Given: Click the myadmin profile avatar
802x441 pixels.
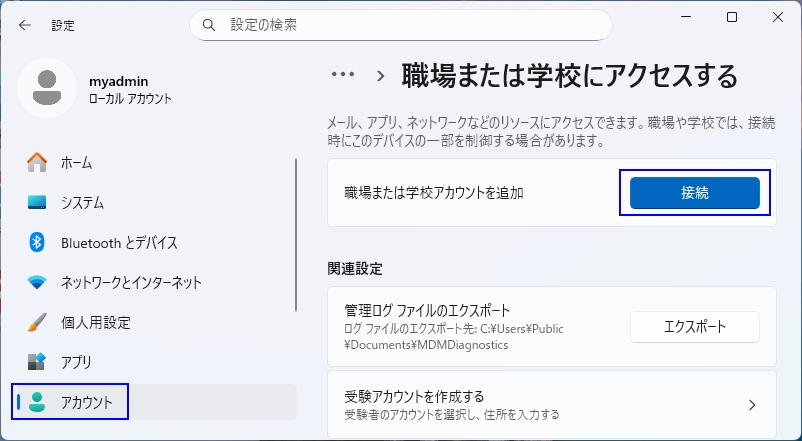Looking at the screenshot, I should coord(46,88).
